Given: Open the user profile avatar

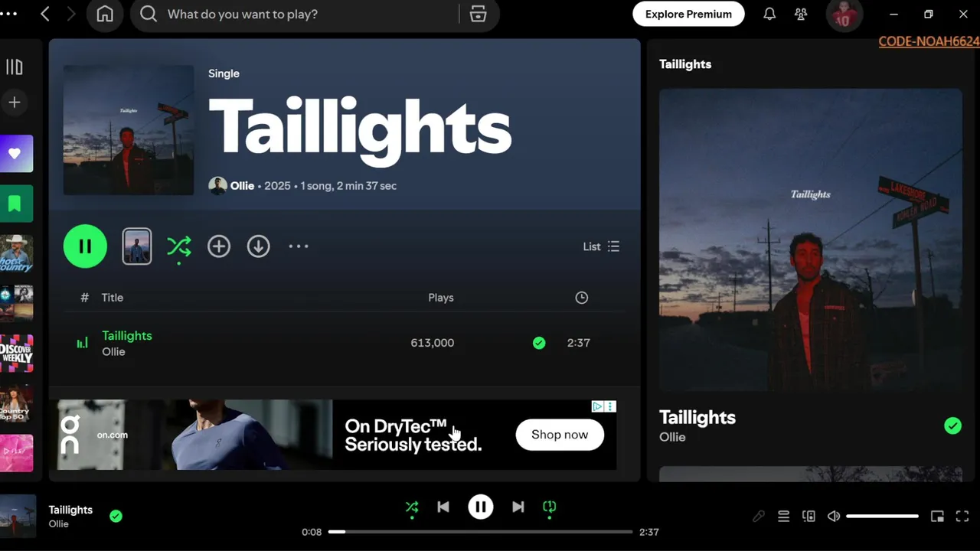Looking at the screenshot, I should [844, 15].
